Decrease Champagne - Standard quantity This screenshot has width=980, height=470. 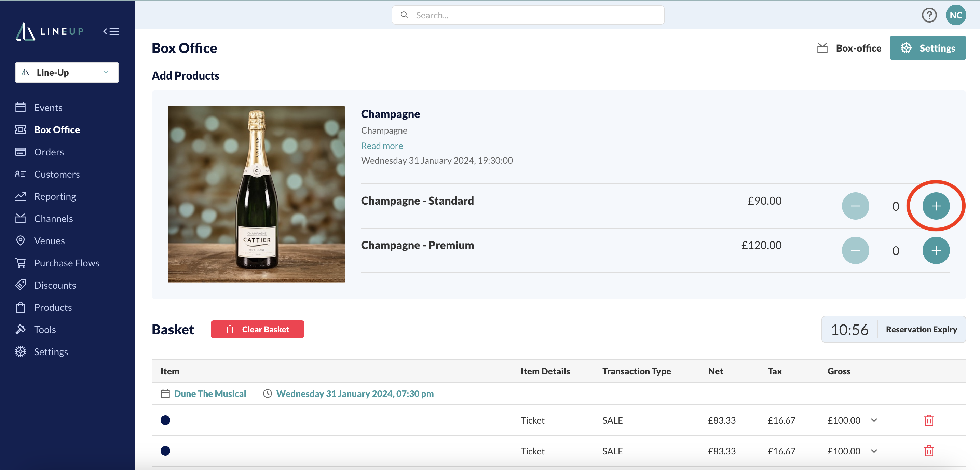coord(855,206)
